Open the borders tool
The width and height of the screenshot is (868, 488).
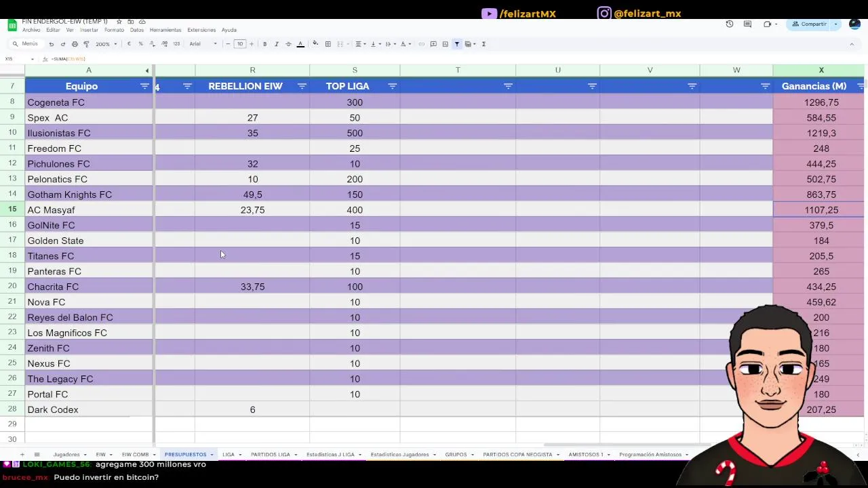coord(328,44)
